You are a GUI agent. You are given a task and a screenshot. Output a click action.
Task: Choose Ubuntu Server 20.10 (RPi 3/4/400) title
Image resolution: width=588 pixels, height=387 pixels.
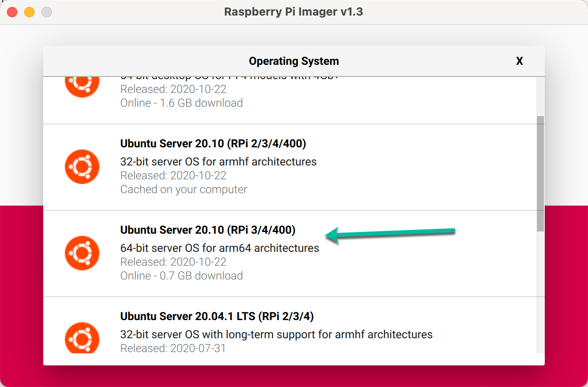tap(208, 230)
